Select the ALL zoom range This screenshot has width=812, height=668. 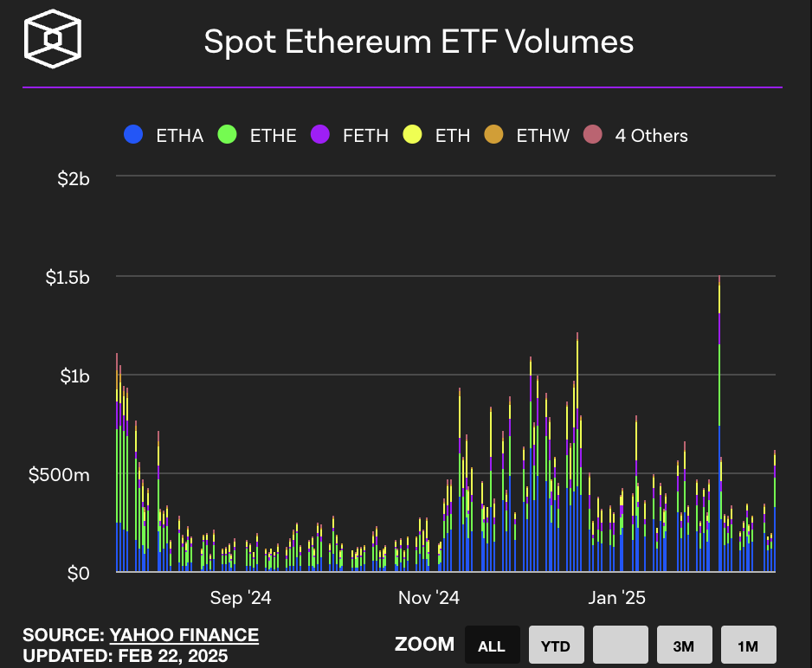[x=492, y=646]
